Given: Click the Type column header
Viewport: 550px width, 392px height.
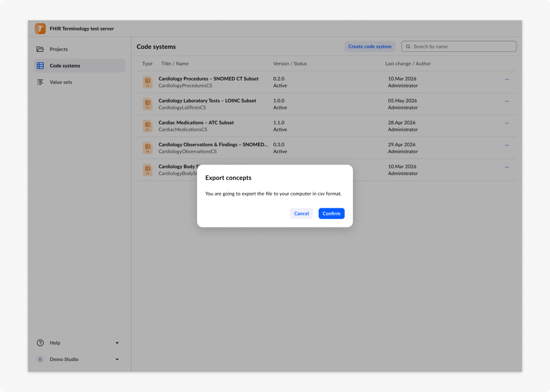Looking at the screenshot, I should pyautogui.click(x=147, y=64).
